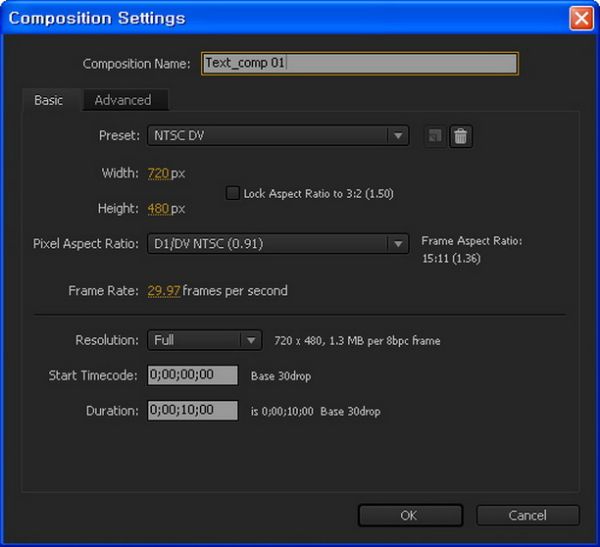Close the Composition Settings dialog

point(581,18)
